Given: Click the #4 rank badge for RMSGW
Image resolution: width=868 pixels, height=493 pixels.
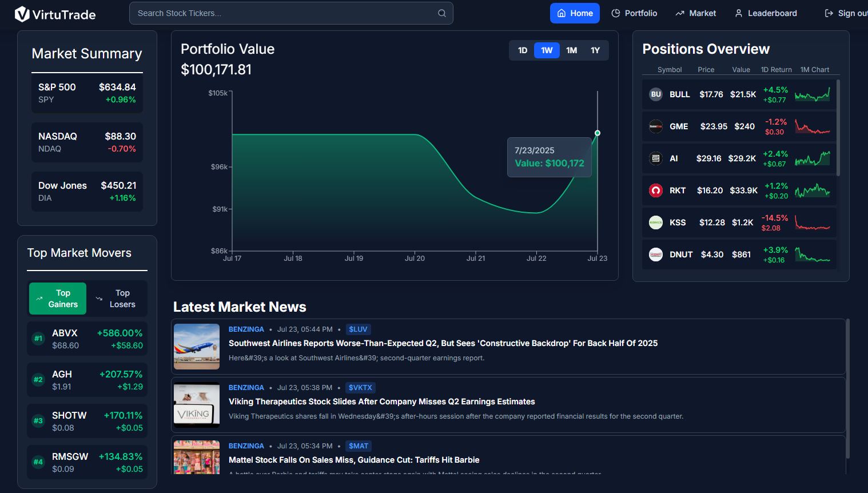Looking at the screenshot, I should coord(38,462).
